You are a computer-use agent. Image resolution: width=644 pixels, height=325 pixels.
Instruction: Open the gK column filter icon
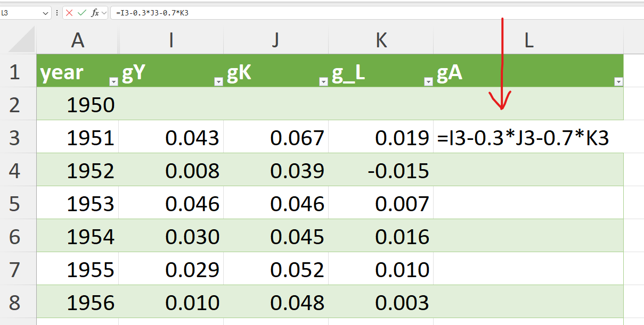[x=322, y=81]
